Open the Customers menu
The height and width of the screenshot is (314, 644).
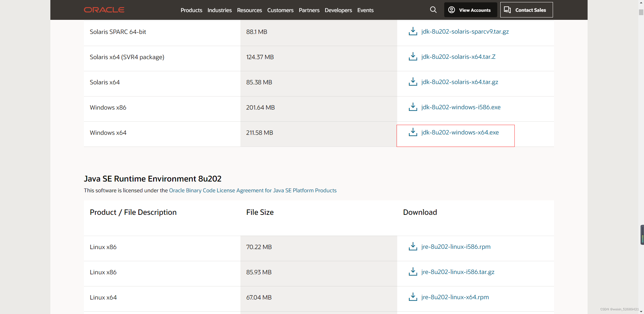pyautogui.click(x=280, y=10)
